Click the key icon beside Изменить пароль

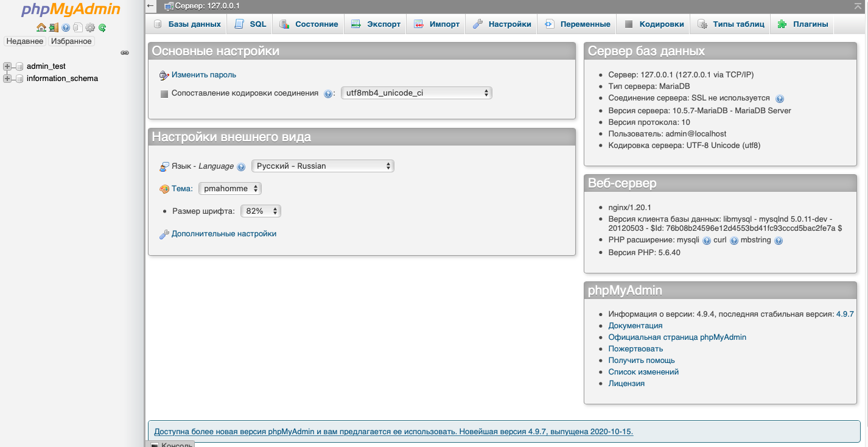tap(164, 76)
